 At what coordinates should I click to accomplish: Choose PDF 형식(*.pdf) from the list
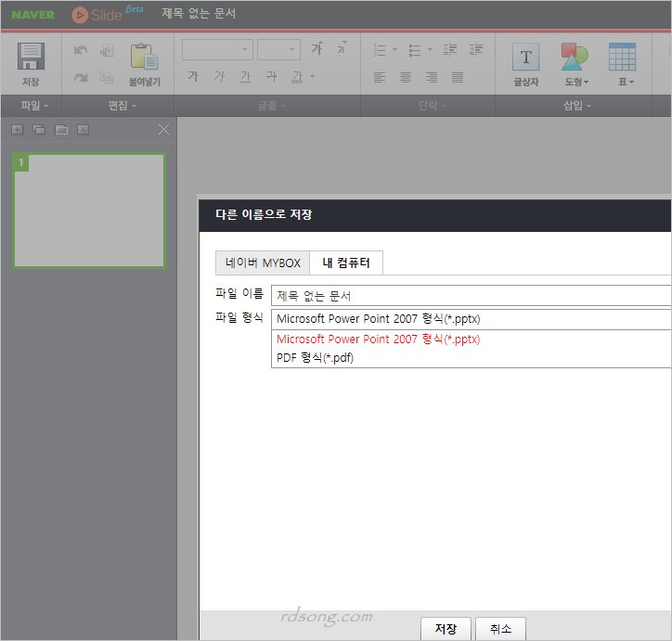tap(316, 358)
